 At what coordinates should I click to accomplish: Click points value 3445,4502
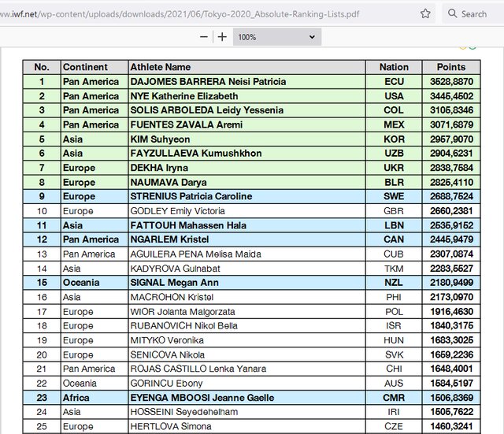[x=451, y=96]
